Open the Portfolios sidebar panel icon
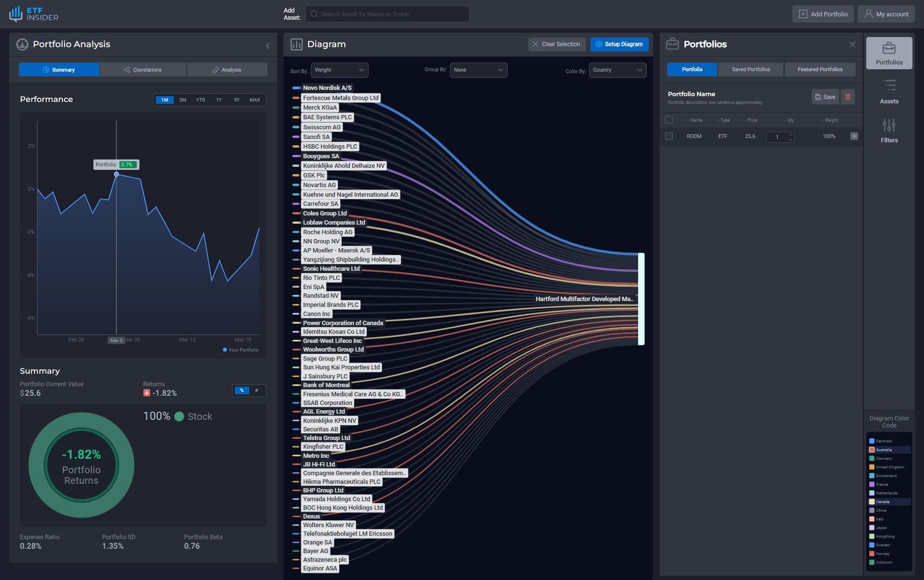924x580 pixels. coord(888,49)
